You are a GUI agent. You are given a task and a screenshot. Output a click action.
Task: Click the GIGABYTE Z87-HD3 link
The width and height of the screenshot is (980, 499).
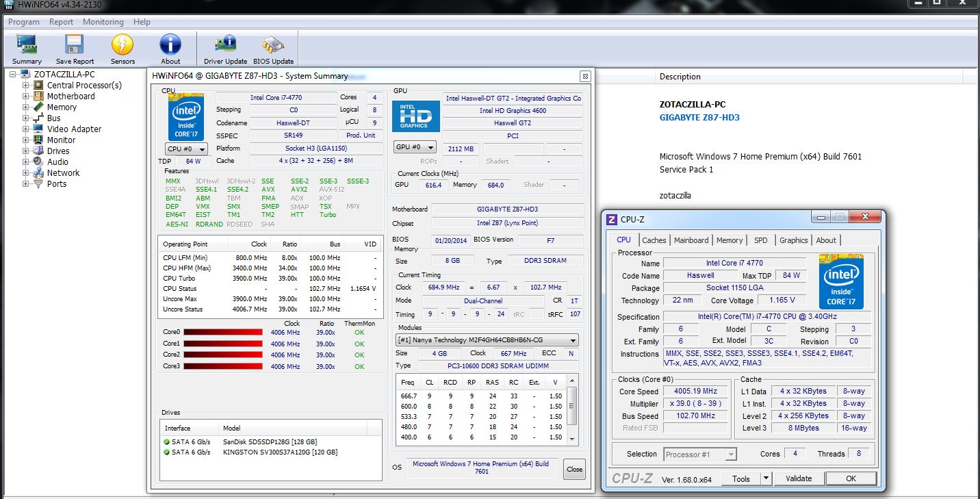(699, 117)
